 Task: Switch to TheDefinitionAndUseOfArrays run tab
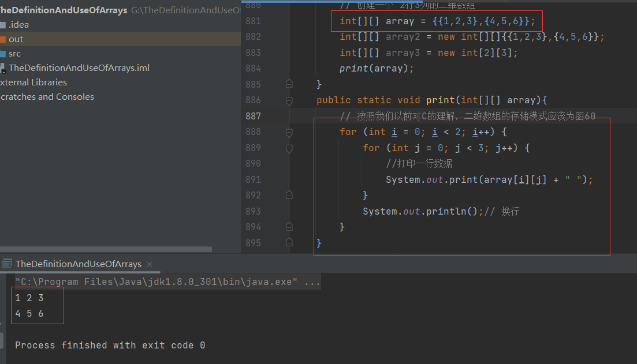79,264
